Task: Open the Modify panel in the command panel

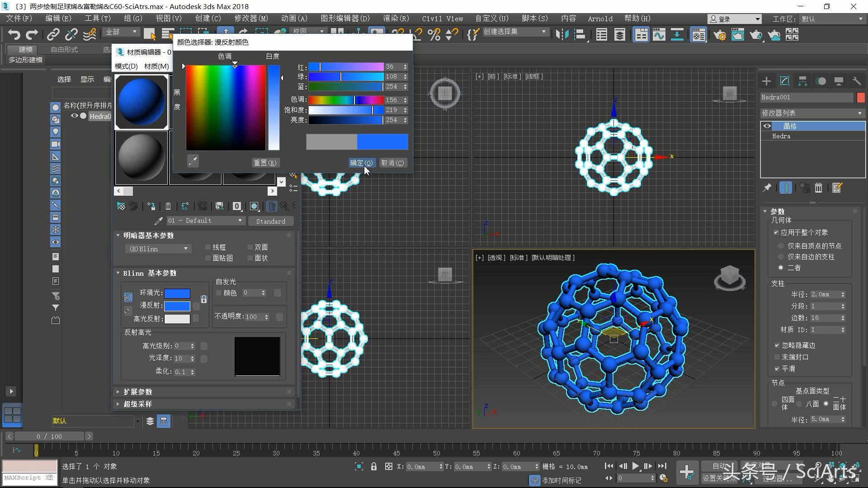Action: click(784, 81)
